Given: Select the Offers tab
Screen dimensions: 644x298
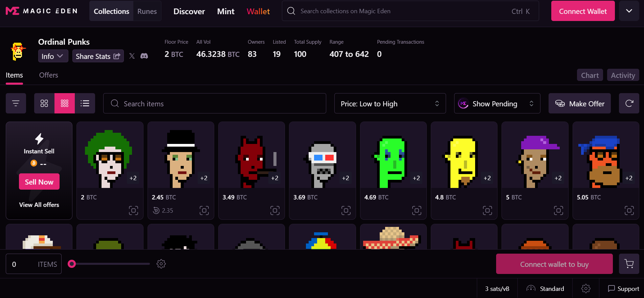Looking at the screenshot, I should click(x=49, y=75).
